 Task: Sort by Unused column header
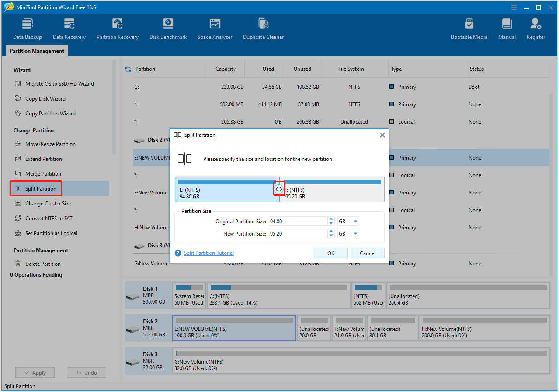pyautogui.click(x=302, y=69)
